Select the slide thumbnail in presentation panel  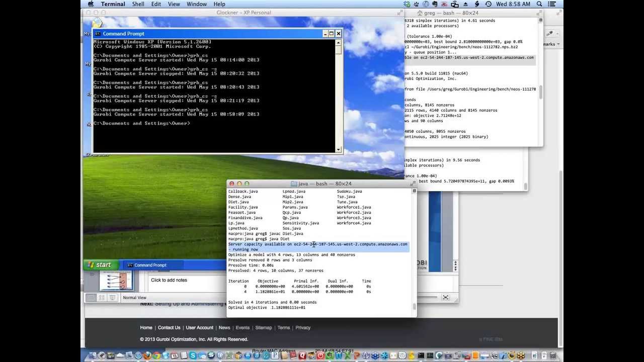point(116,281)
